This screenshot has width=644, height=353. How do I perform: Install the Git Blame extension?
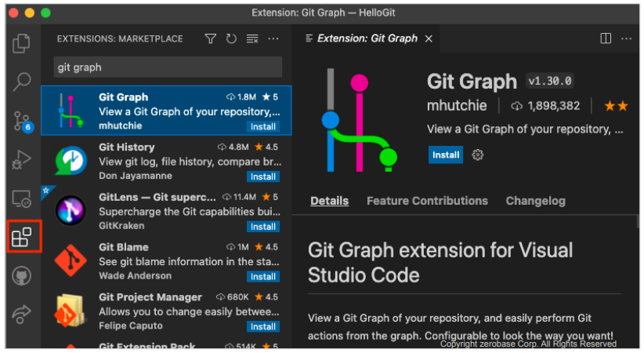point(263,276)
